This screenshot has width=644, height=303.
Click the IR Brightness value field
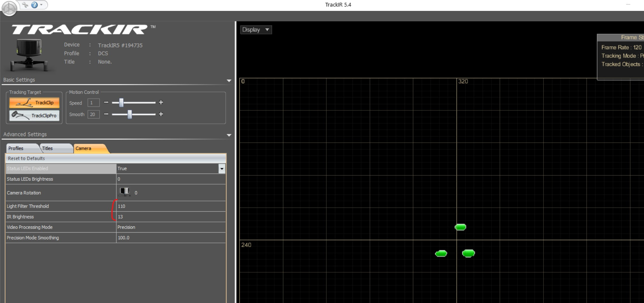coord(171,217)
